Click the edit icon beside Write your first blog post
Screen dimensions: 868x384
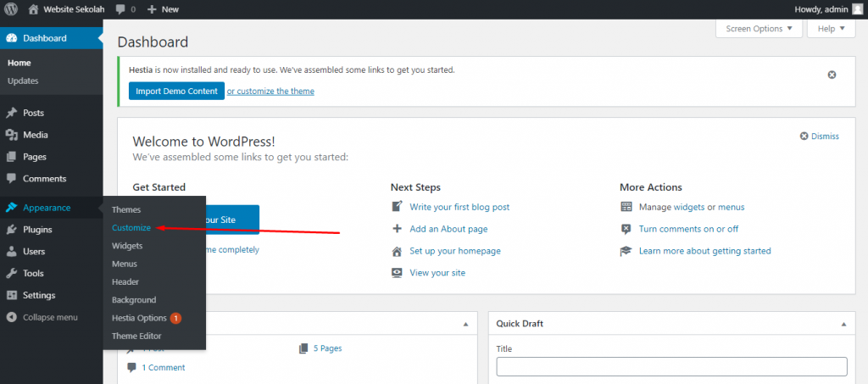tap(397, 206)
